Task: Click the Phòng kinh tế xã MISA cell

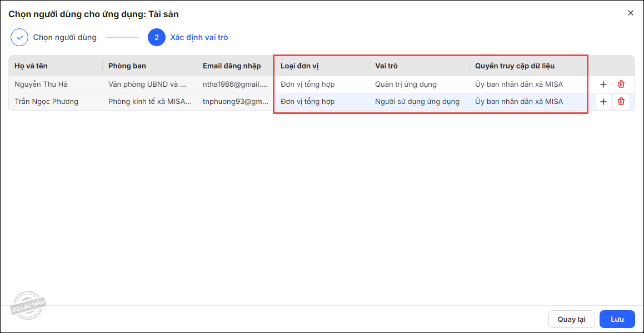Action: (x=150, y=102)
